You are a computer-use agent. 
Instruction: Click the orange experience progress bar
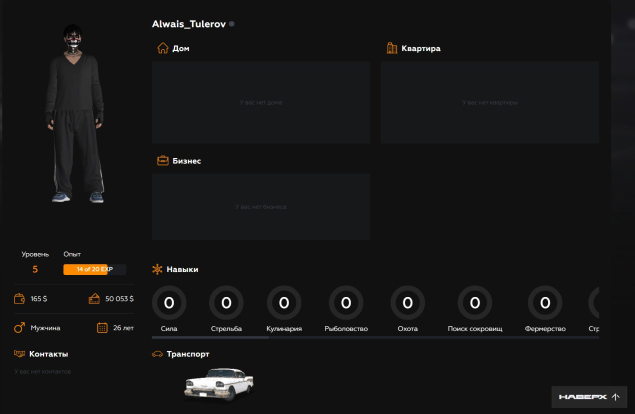click(x=94, y=270)
